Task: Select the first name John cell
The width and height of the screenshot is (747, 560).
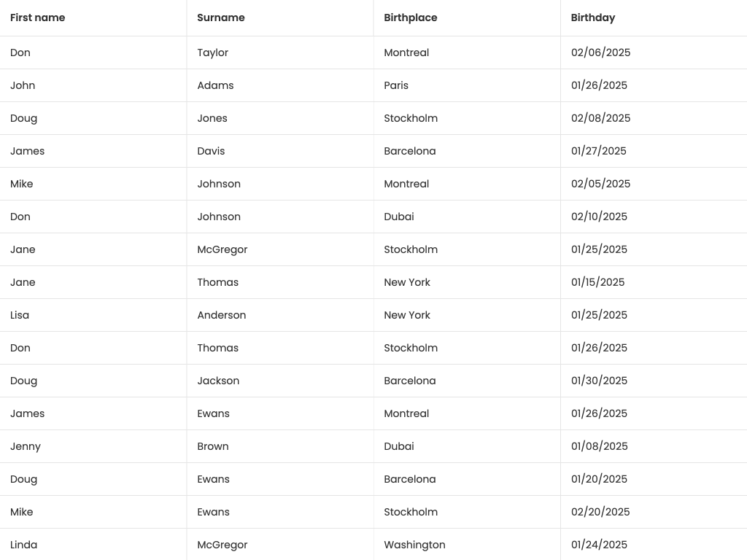Action: click(x=23, y=85)
